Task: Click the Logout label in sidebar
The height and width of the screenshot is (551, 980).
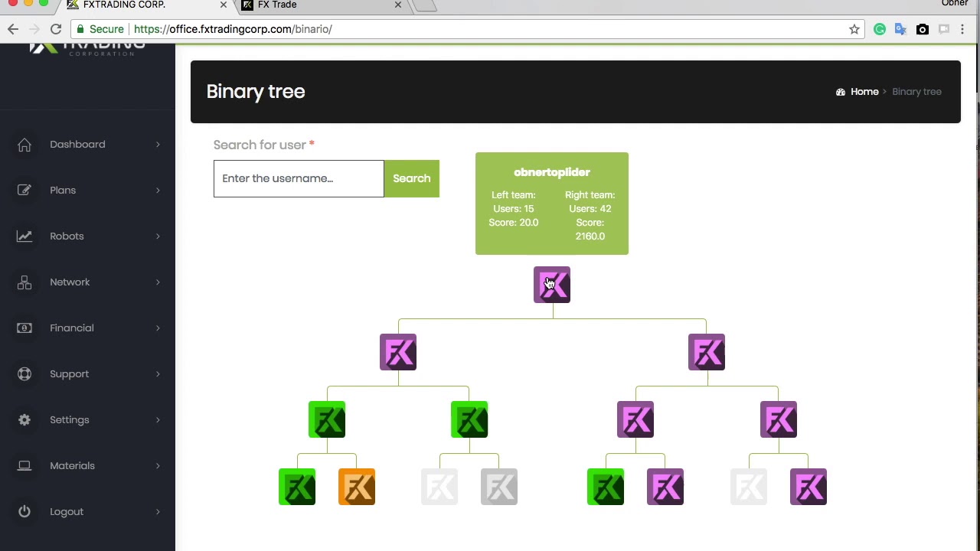Action: [x=67, y=512]
